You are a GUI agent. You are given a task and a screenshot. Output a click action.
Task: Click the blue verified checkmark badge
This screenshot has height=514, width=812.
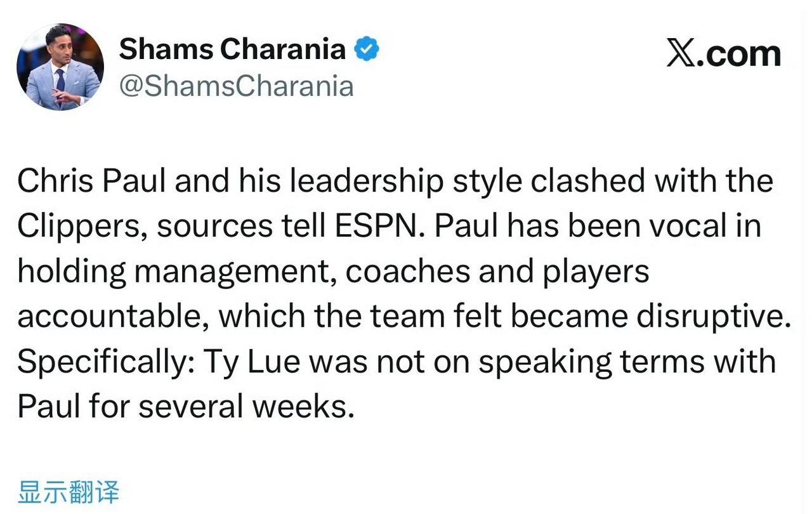pos(367,49)
